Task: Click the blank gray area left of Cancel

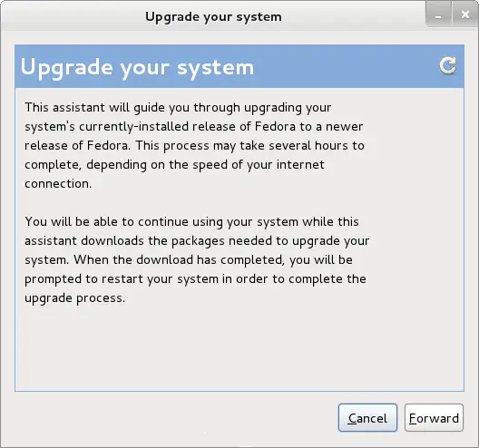Action: (176, 418)
